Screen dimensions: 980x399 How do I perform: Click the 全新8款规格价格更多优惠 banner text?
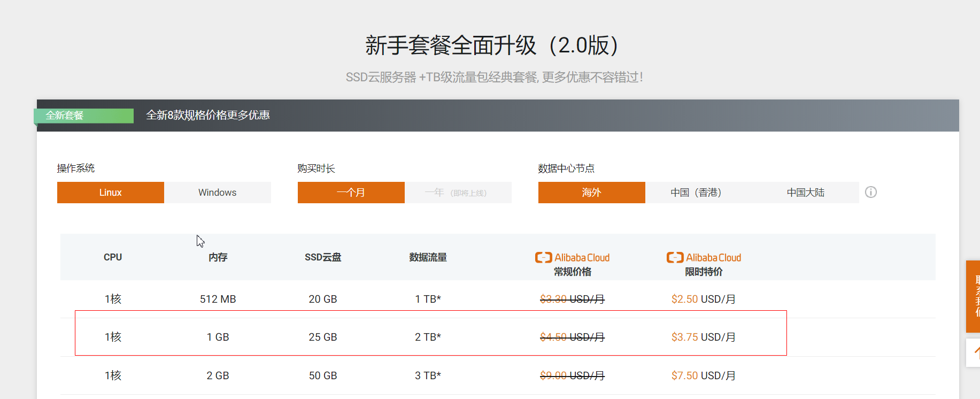[208, 115]
